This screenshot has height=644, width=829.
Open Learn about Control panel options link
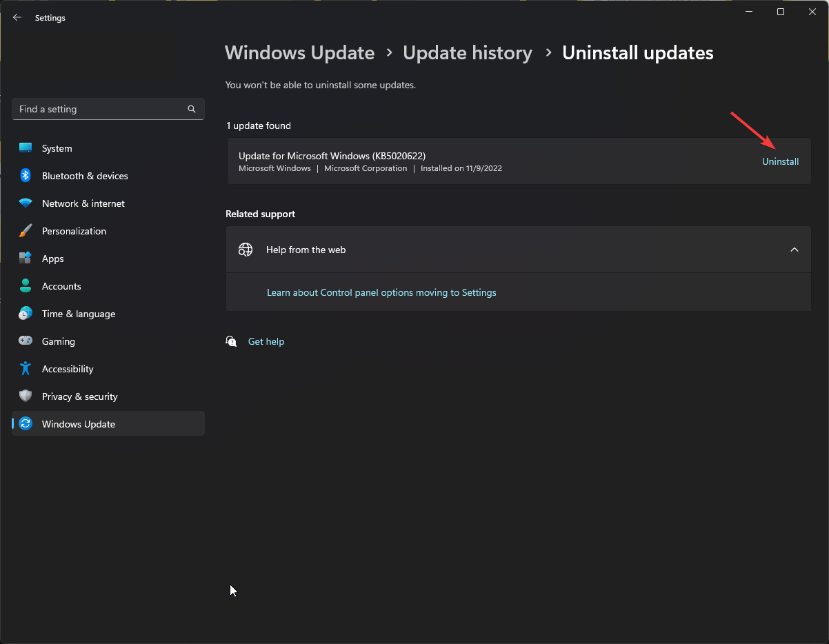pyautogui.click(x=381, y=292)
